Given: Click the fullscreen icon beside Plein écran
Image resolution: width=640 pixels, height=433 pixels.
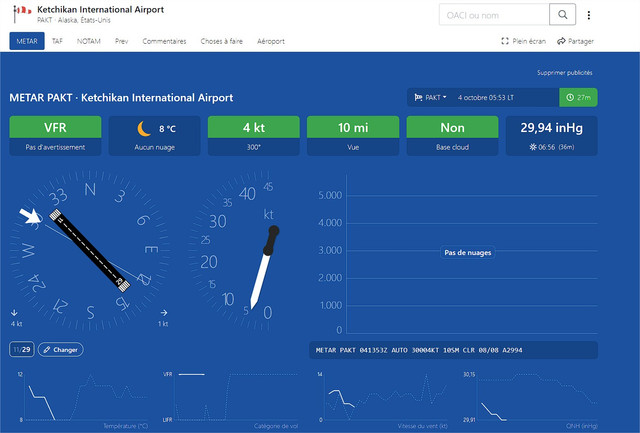Looking at the screenshot, I should (x=505, y=41).
